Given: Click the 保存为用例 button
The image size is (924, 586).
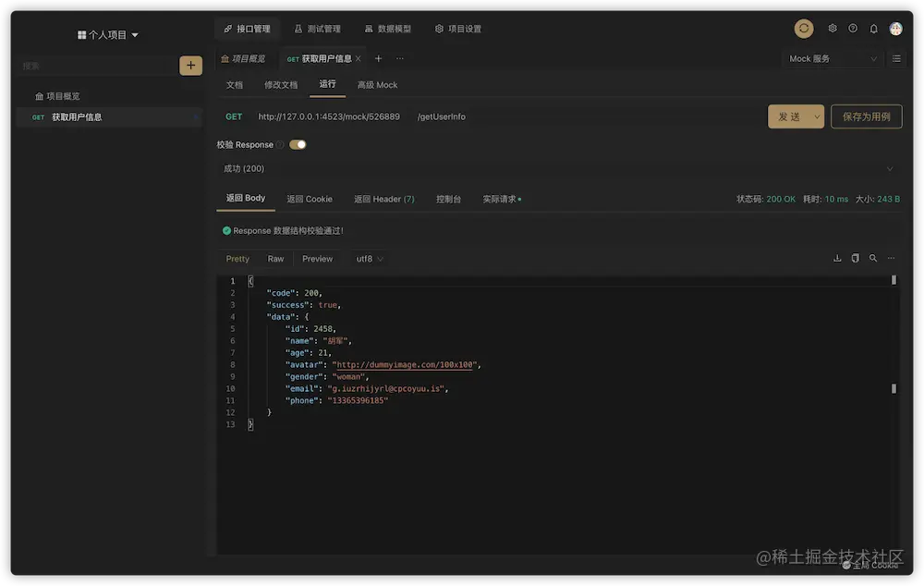Looking at the screenshot, I should coord(866,116).
